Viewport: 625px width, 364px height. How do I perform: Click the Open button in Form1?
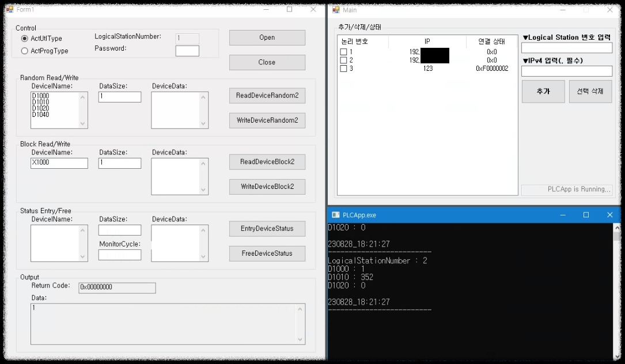(267, 37)
